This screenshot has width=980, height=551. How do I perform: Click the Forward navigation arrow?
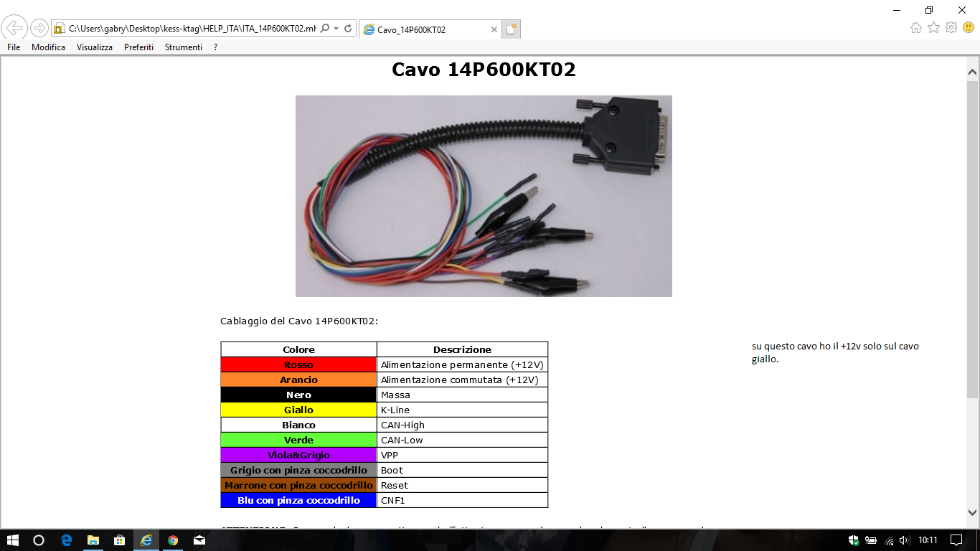click(x=39, y=29)
